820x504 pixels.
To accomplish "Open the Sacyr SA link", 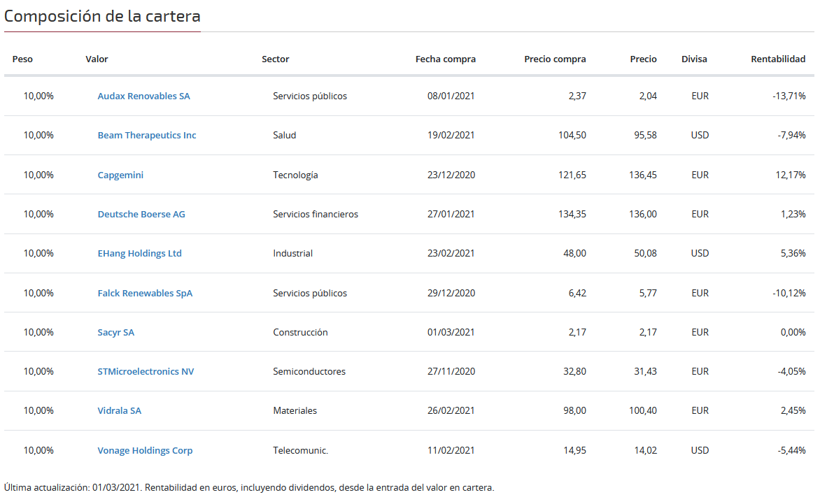I will click(116, 332).
